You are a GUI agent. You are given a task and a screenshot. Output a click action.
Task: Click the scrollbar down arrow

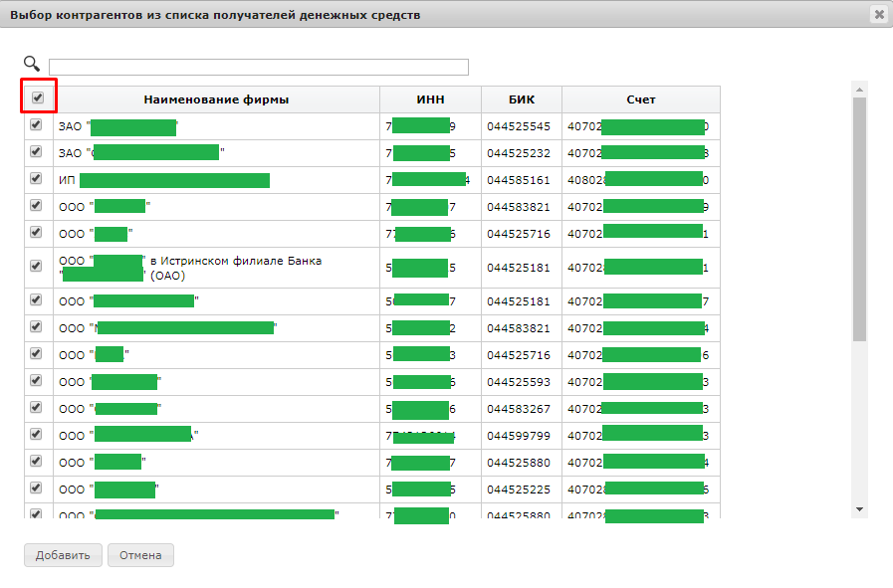[x=859, y=508]
